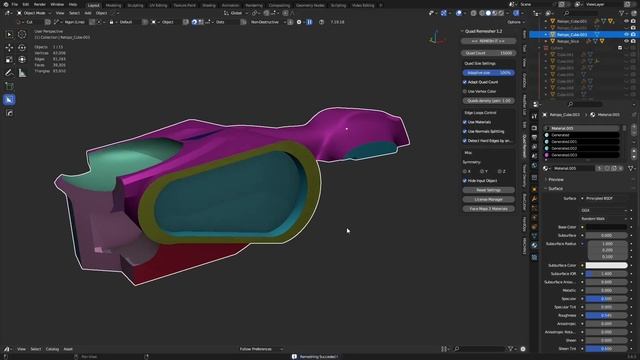Click the lock icon beside Default
Screen dimensions: 640x360
tap(111, 22)
